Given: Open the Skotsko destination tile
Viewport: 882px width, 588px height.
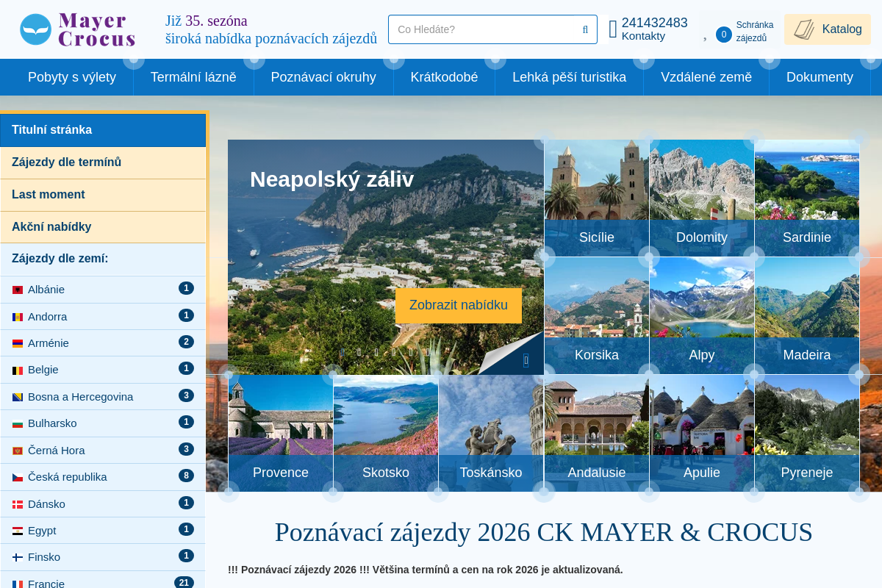Looking at the screenshot, I should coord(386,433).
